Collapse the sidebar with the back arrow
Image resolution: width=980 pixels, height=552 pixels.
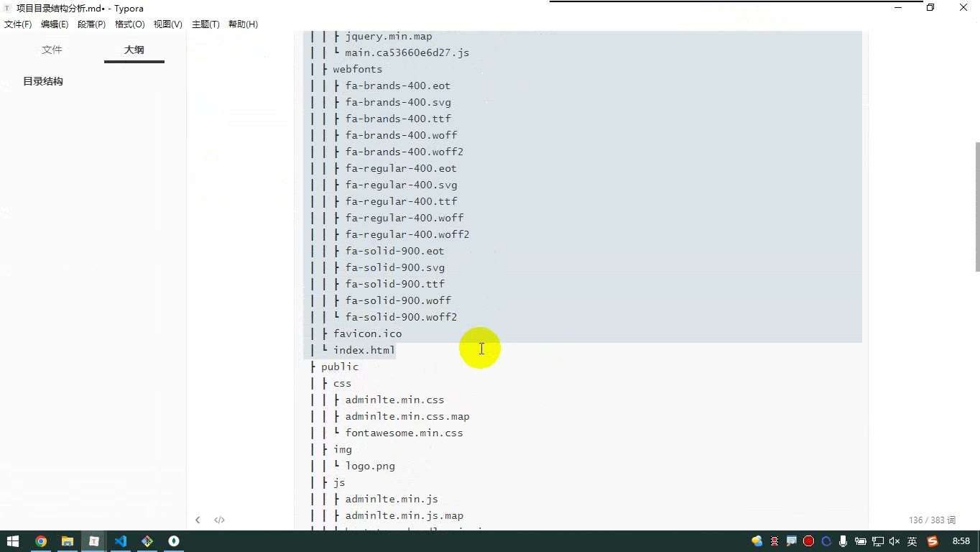click(x=198, y=520)
